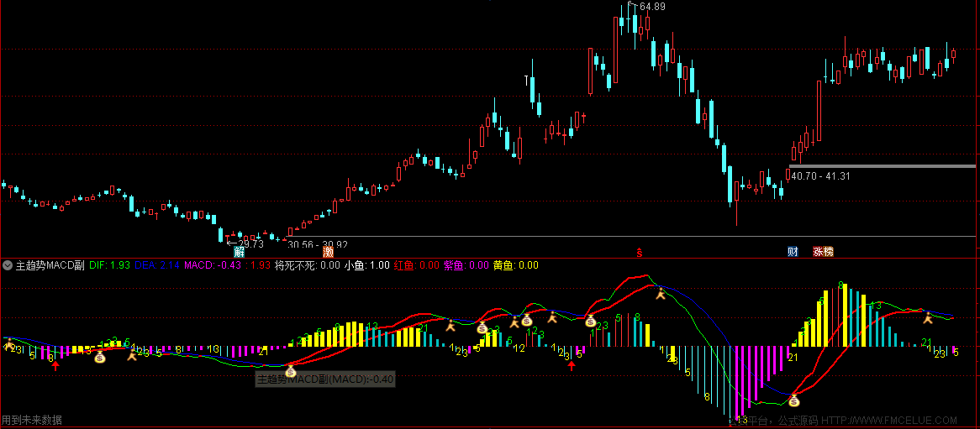980x429 pixels.
Task: Click running man icon below highest DIF peak
Action: click(x=661, y=292)
